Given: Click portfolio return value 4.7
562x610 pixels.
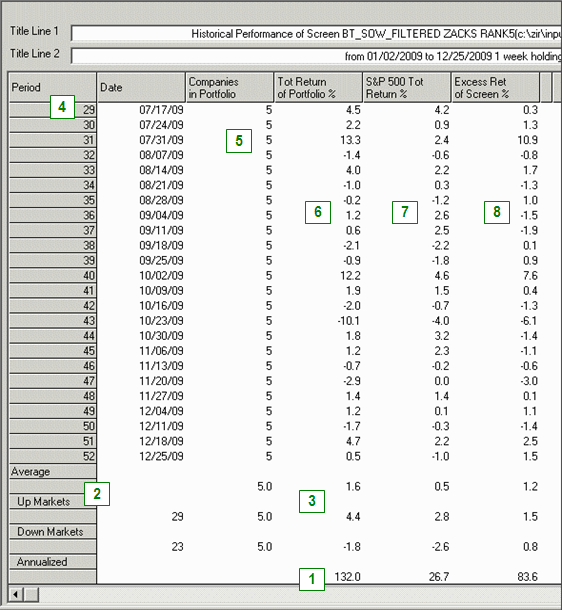Looking at the screenshot, I should pos(353,441).
